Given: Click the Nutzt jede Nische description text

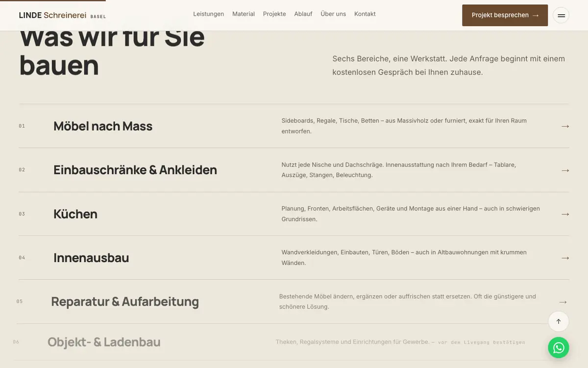Looking at the screenshot, I should coord(399,170).
